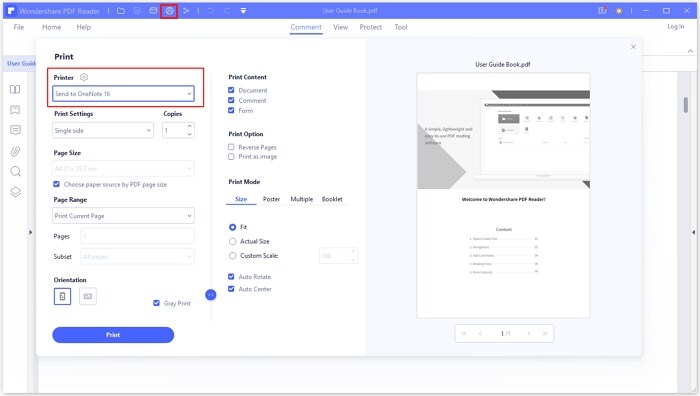
Task: Open the Protect menu
Action: [x=371, y=27]
